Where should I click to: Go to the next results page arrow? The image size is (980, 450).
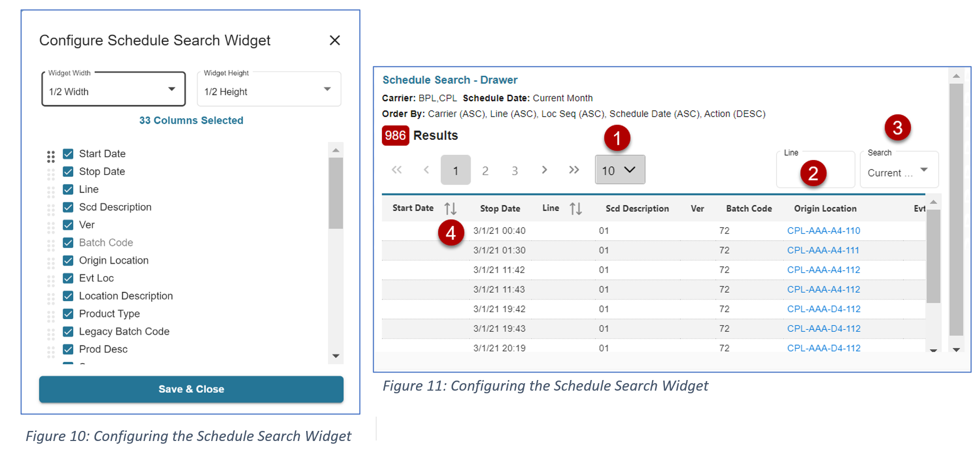[544, 170]
